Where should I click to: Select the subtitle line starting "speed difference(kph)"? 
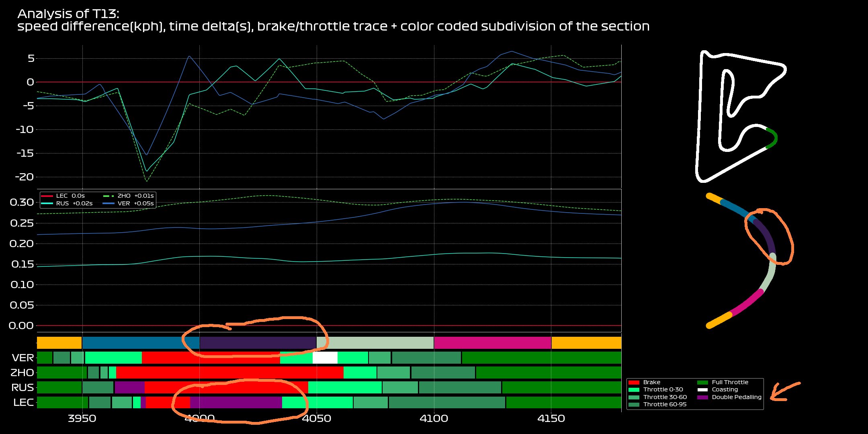click(334, 27)
